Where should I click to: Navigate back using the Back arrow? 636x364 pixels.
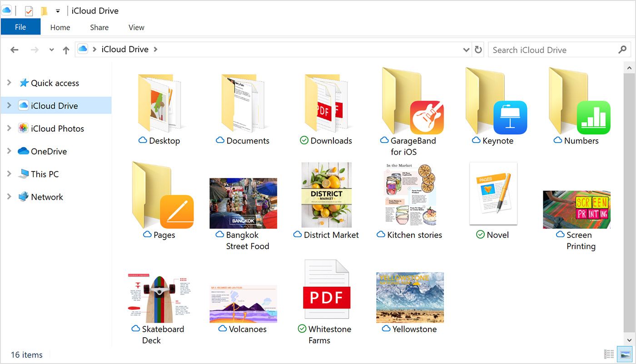tap(14, 49)
